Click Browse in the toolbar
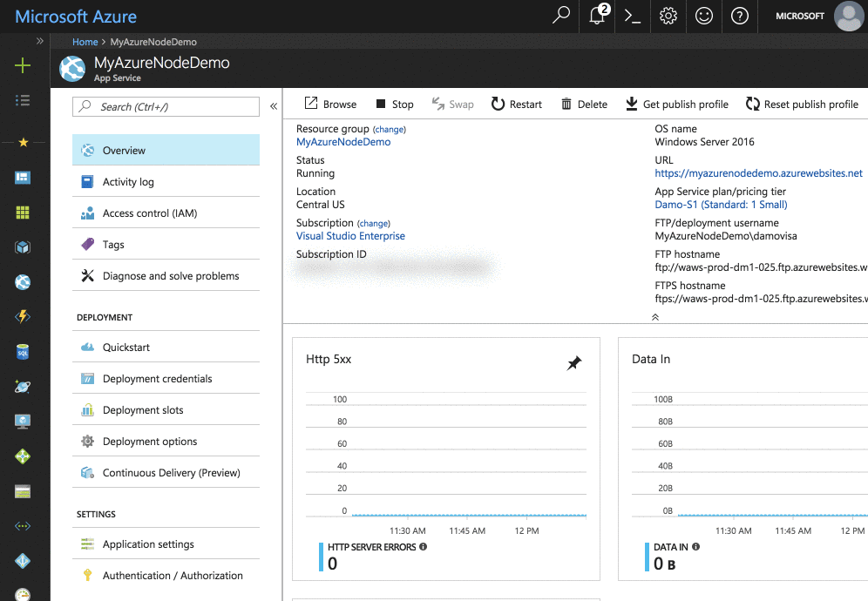 click(x=330, y=104)
